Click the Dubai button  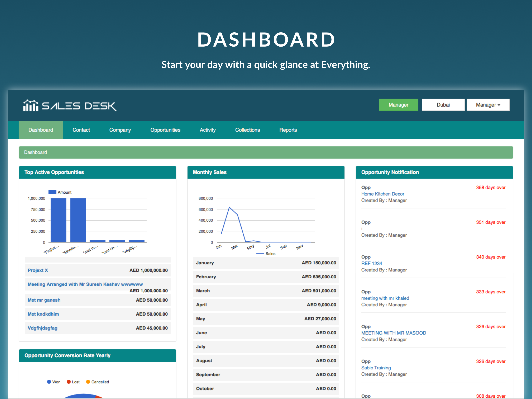(x=443, y=105)
